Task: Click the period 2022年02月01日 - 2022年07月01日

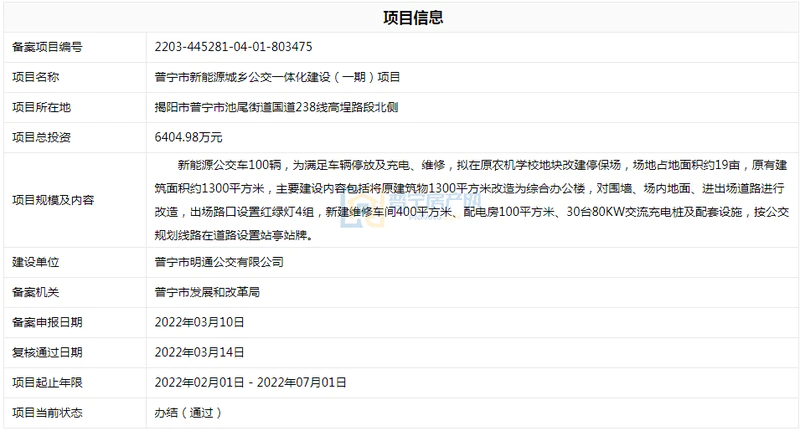Action: [x=250, y=382]
